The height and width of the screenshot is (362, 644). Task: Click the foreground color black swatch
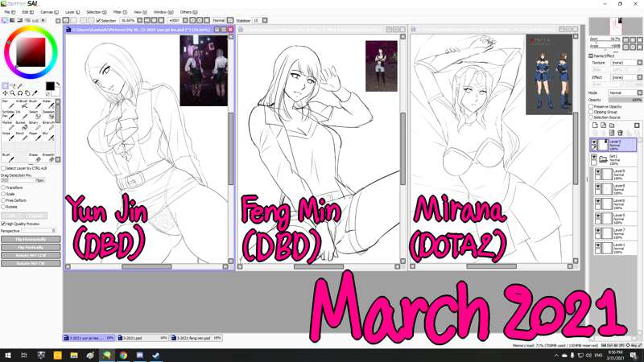(49, 86)
